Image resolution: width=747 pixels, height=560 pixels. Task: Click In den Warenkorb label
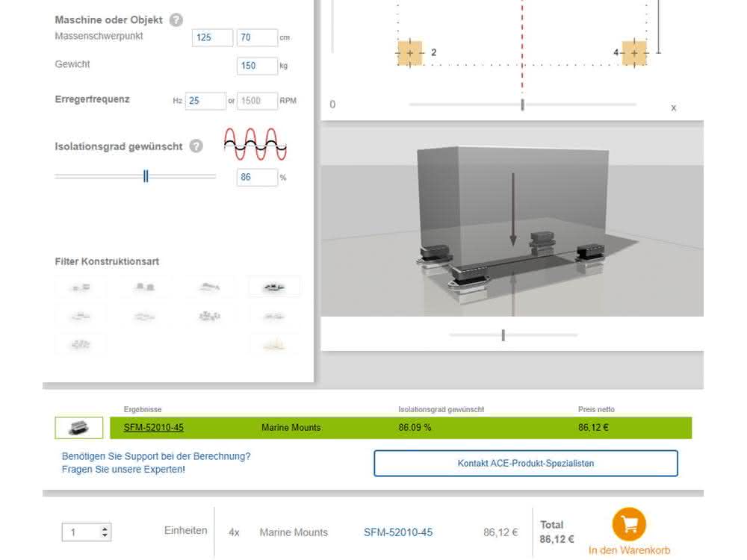coord(629,550)
